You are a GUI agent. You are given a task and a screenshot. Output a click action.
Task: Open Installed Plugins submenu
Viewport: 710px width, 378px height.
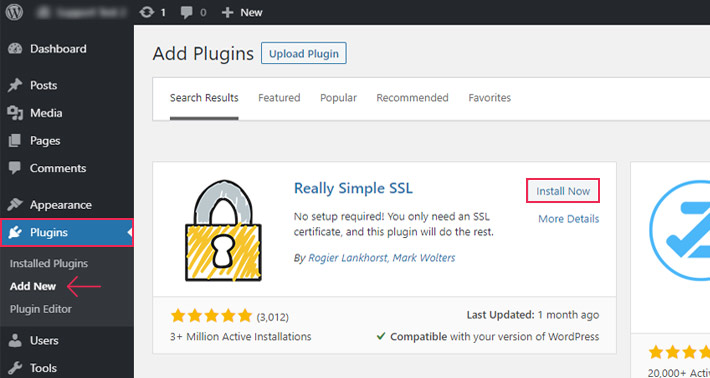tap(49, 263)
